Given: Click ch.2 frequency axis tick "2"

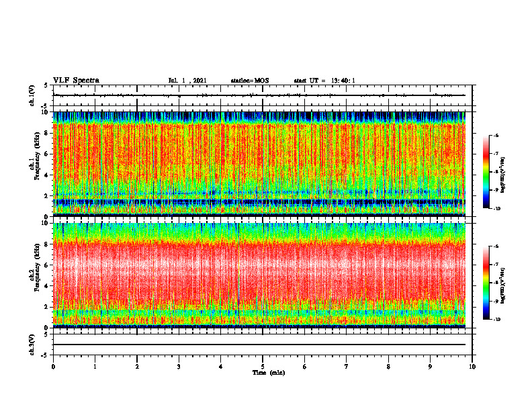Looking at the screenshot, I should pyautogui.click(x=46, y=307).
